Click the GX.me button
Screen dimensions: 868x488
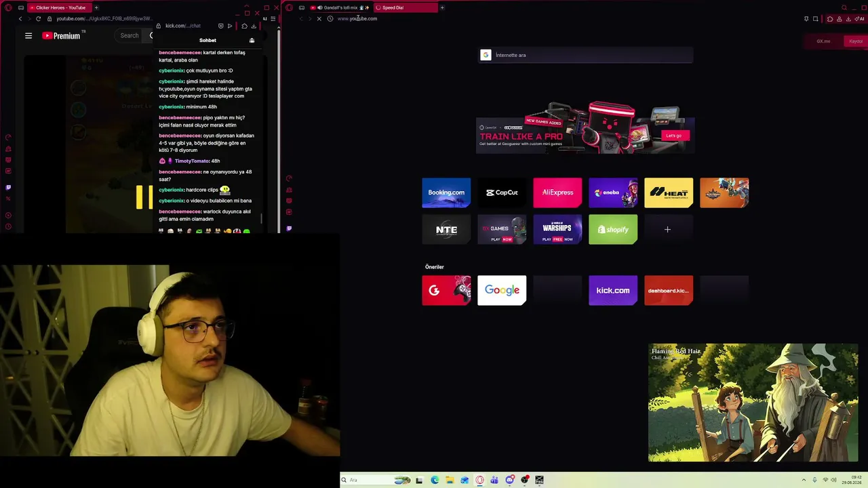(823, 41)
